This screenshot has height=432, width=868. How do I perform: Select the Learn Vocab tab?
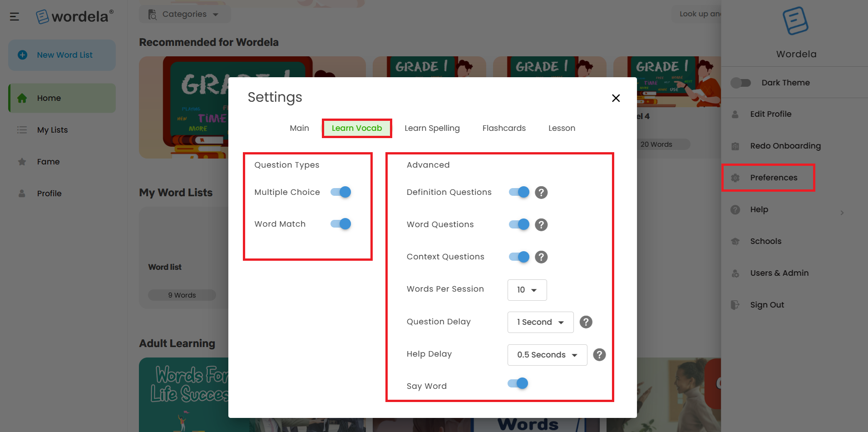(x=357, y=128)
